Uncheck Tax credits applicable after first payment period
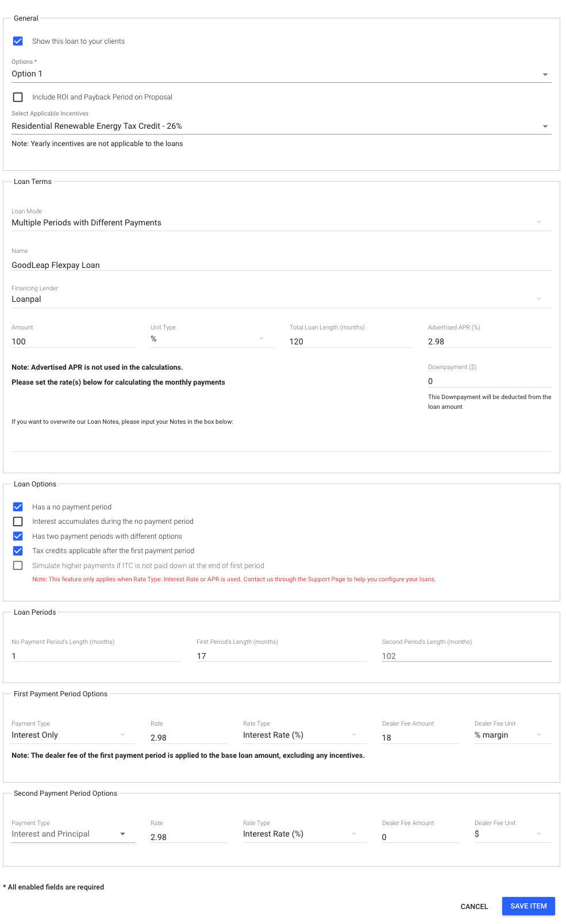 pos(18,550)
